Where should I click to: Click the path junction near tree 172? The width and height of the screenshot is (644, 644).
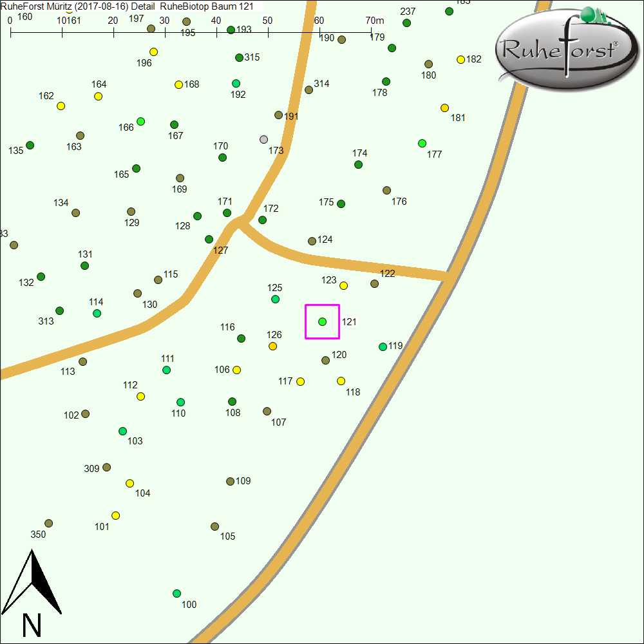tap(240, 222)
